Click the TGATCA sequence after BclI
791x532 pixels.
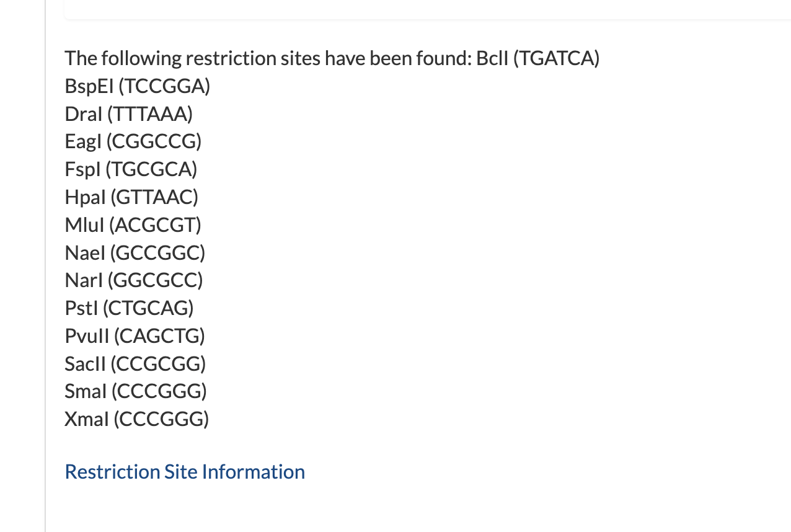[556, 59]
